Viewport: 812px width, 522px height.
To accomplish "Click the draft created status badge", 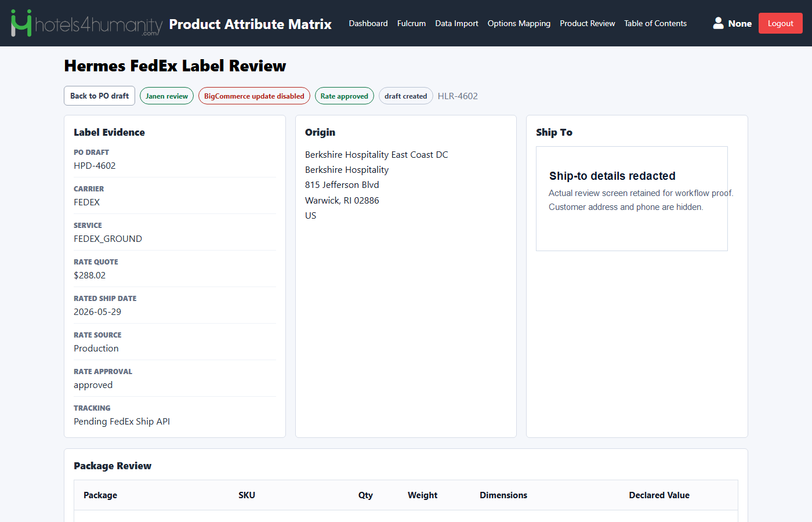I will 405,96.
